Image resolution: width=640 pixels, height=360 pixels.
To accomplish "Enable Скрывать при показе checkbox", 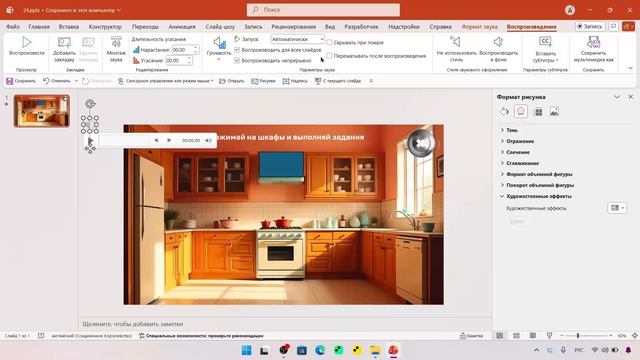I will tap(329, 42).
